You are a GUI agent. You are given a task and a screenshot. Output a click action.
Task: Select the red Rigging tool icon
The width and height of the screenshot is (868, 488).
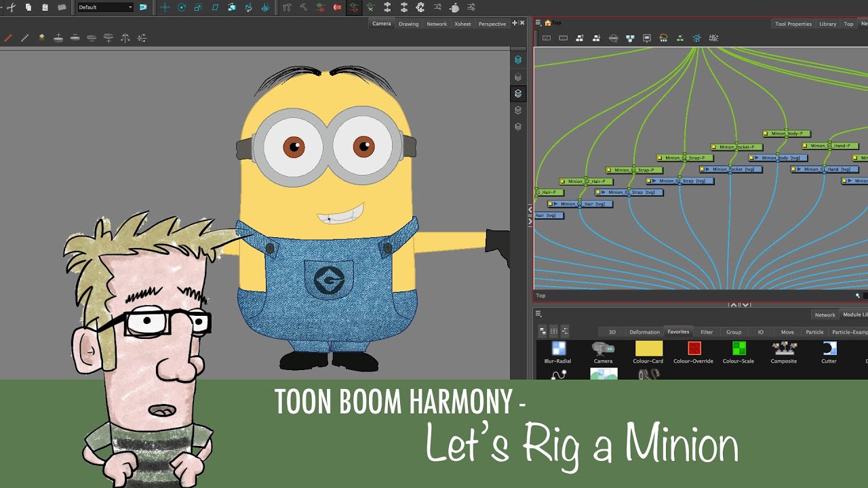pos(337,7)
